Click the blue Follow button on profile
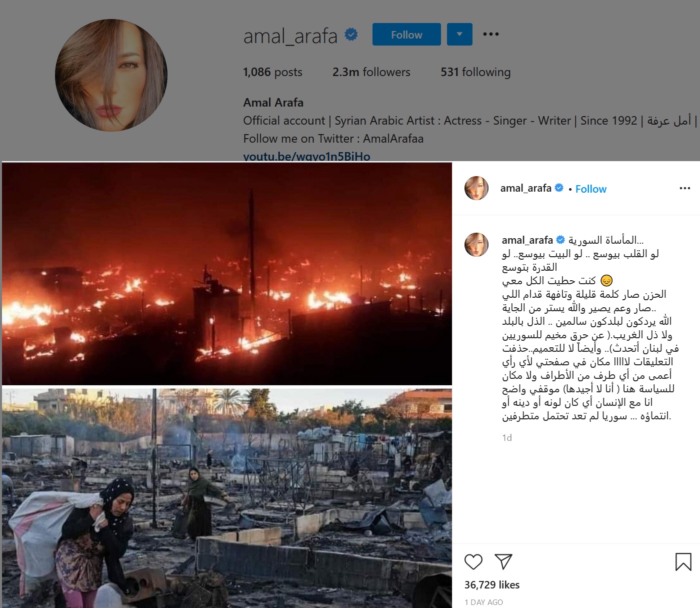Screen dimensions: 700x608 coord(406,35)
